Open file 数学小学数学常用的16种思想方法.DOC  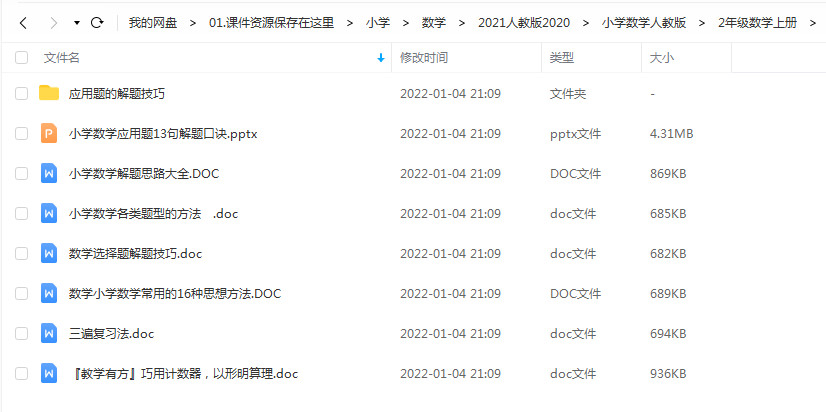click(175, 293)
